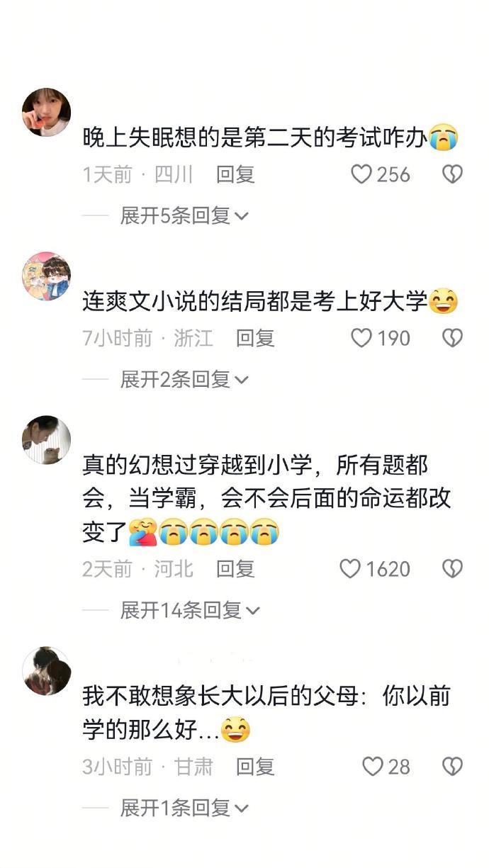Like the comment with 256 likes
The width and height of the screenshot is (489, 868).
point(361,174)
